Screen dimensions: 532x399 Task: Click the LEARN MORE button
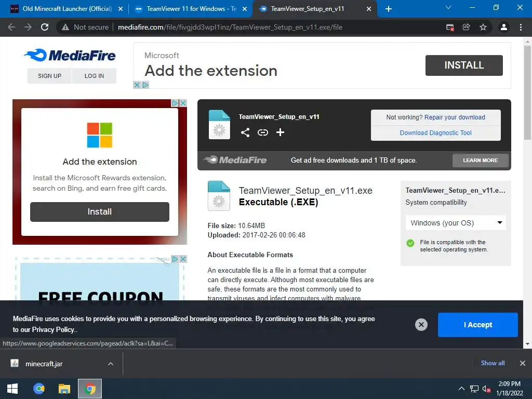click(481, 160)
